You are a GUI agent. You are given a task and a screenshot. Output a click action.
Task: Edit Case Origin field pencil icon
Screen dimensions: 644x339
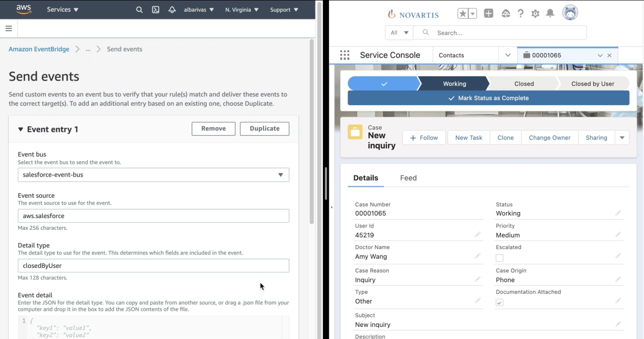tap(618, 279)
